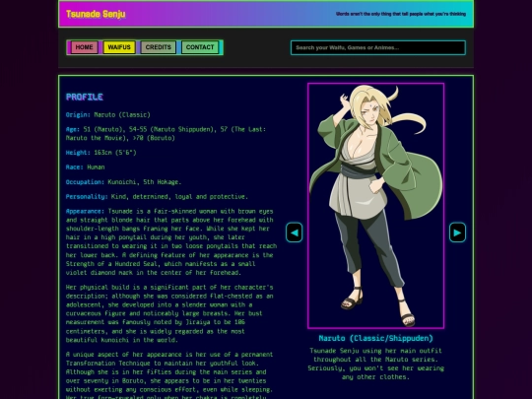Go to the HOME page
This screenshot has height=399, width=532.
(x=85, y=47)
